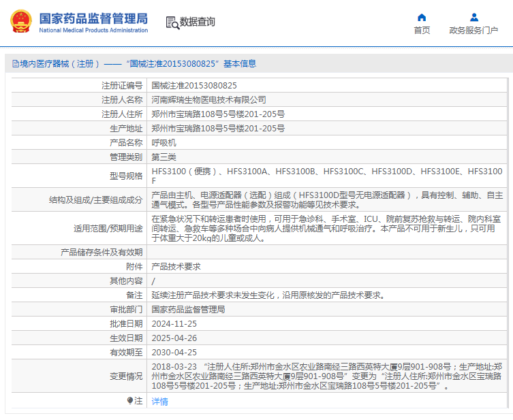This screenshot has width=513, height=420.
Task: Open the 首页 text link
Action: 422,30
